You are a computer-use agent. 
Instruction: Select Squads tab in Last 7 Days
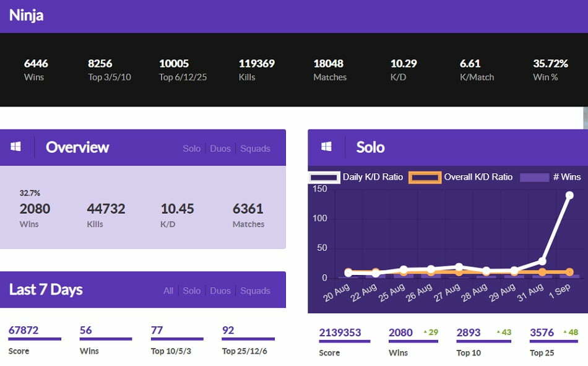point(256,291)
